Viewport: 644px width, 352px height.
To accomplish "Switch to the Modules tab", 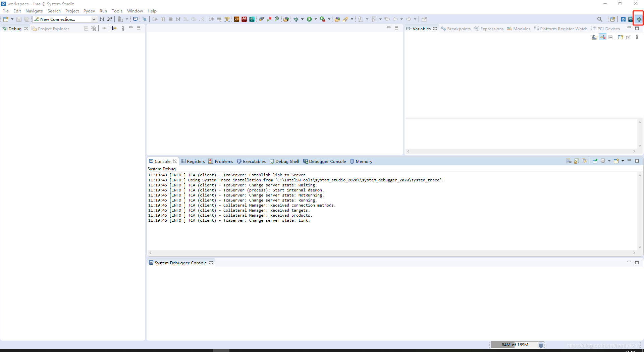I will click(x=519, y=29).
